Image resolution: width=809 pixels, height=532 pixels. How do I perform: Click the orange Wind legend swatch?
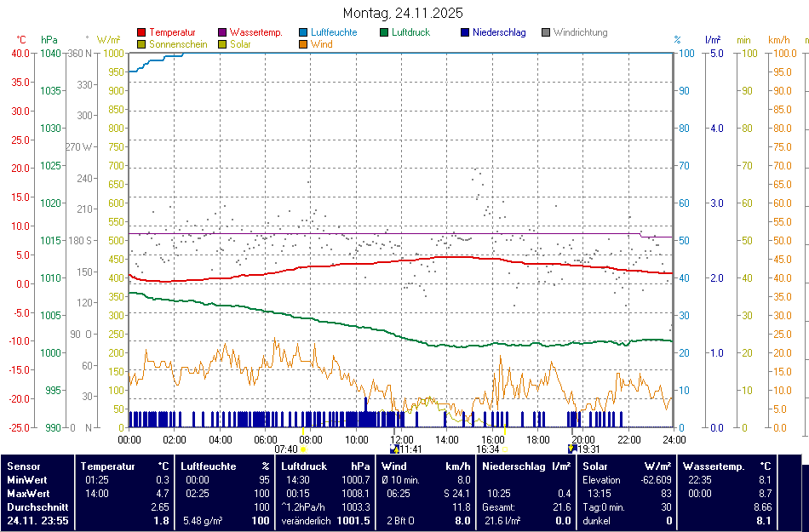point(303,44)
